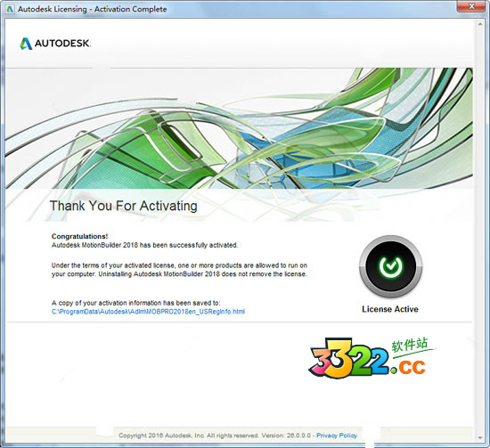Click the "A copy of your activation information" line

[136, 303]
